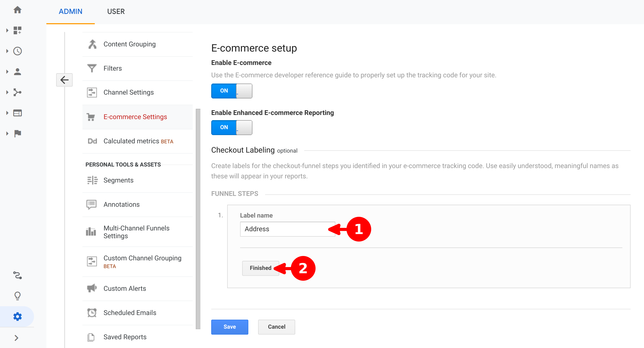Expand the Acquisition section arrow
Viewport: 644px width, 348px height.
[x=7, y=92]
